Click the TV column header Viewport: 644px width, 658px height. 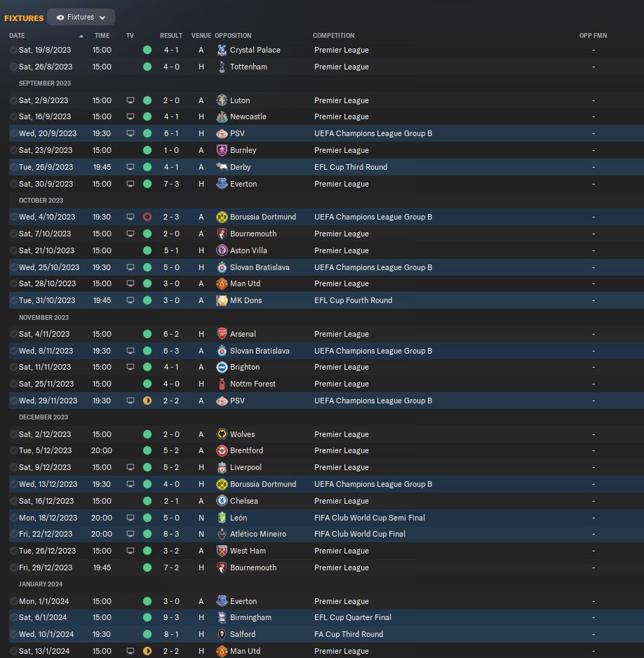[x=130, y=36]
